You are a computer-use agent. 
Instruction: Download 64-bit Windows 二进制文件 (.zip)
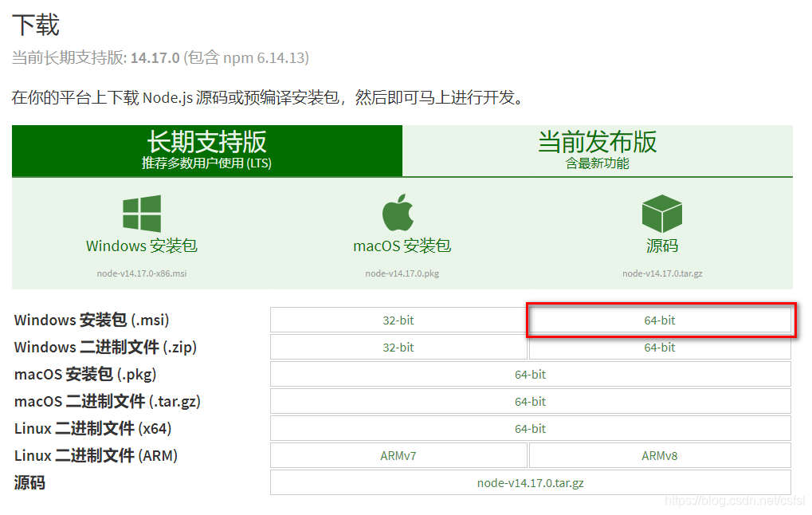coord(660,347)
